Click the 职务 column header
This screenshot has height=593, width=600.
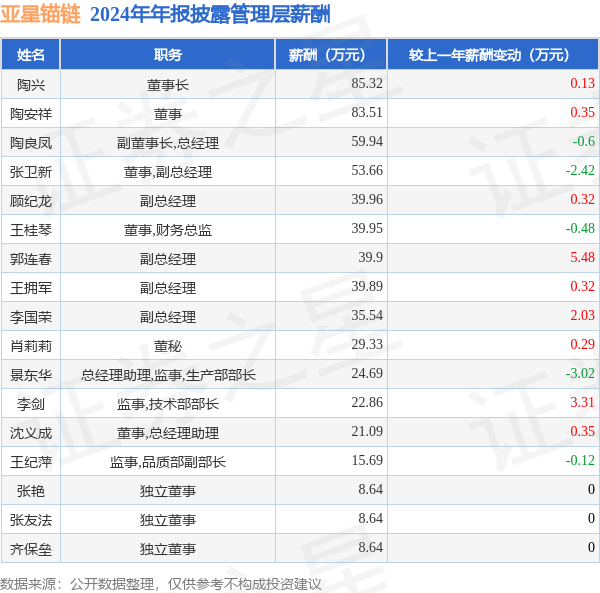point(168,55)
